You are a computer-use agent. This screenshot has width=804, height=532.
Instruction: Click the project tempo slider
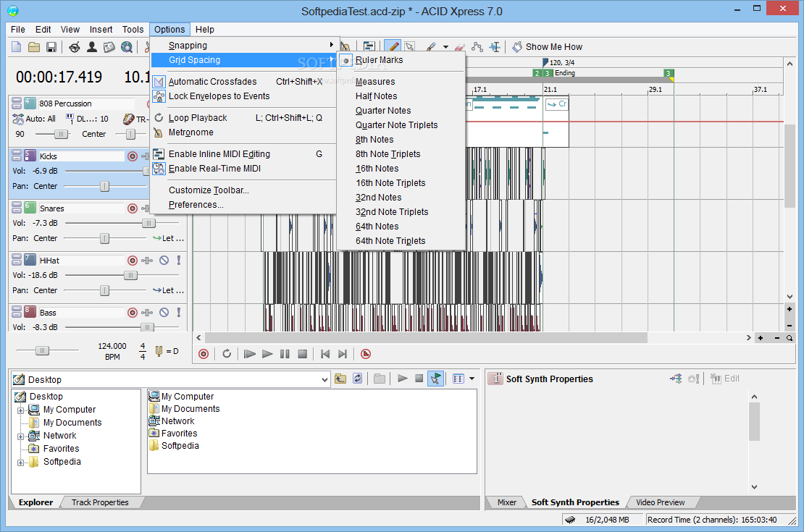coord(42,350)
